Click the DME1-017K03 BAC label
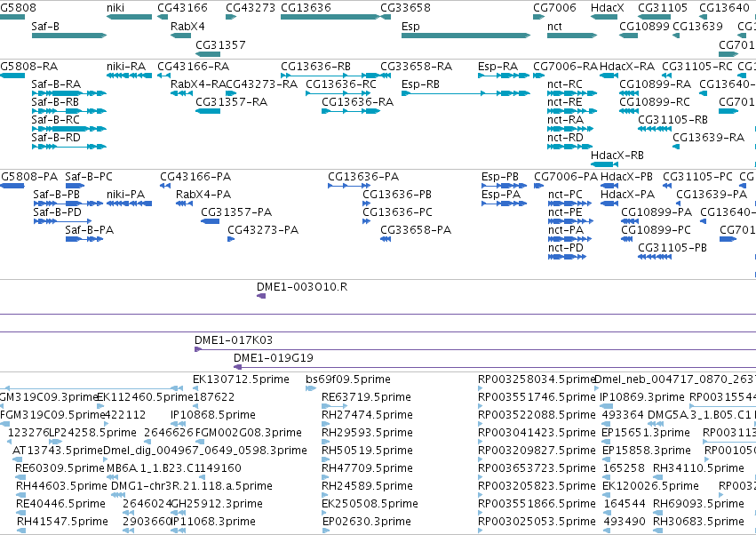756x535 pixels. tap(234, 340)
